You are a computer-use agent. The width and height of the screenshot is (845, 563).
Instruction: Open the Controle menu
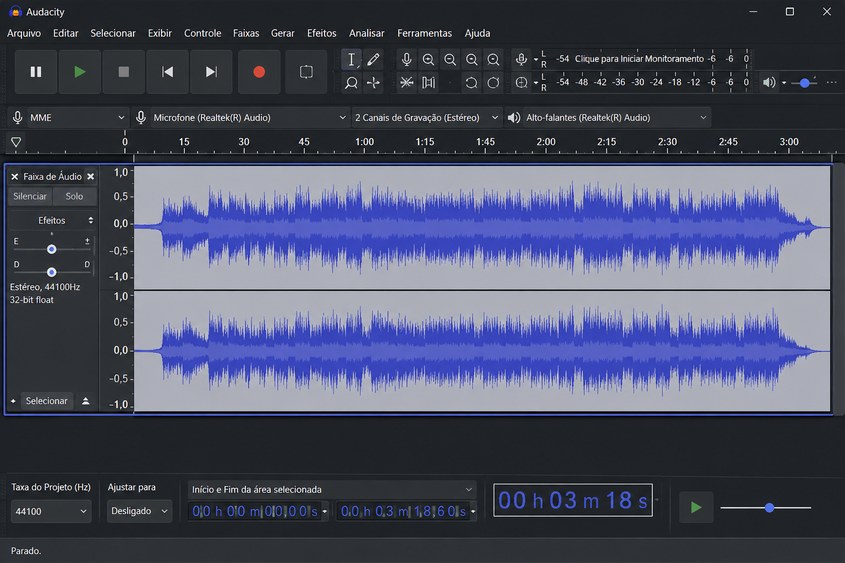203,33
